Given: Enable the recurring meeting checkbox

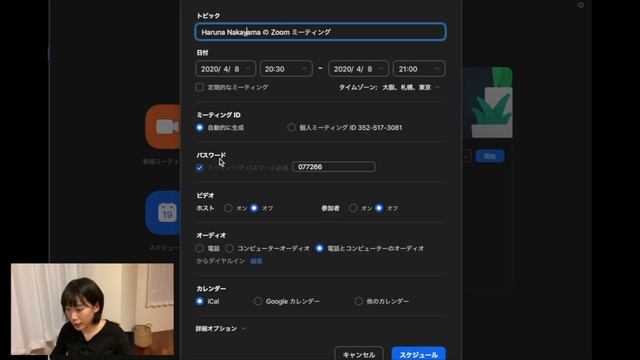Looking at the screenshot, I should pos(200,87).
